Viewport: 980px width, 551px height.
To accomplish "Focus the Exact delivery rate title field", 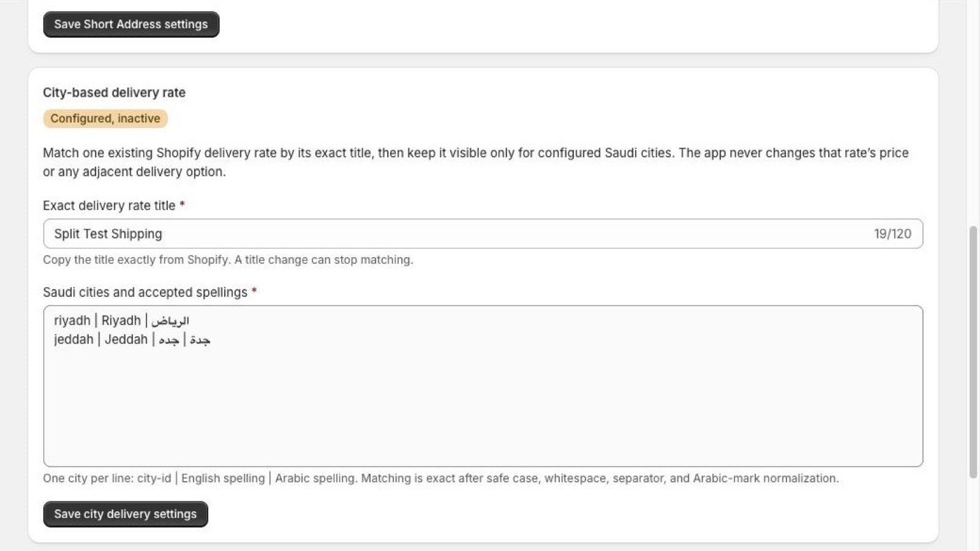I will [483, 234].
